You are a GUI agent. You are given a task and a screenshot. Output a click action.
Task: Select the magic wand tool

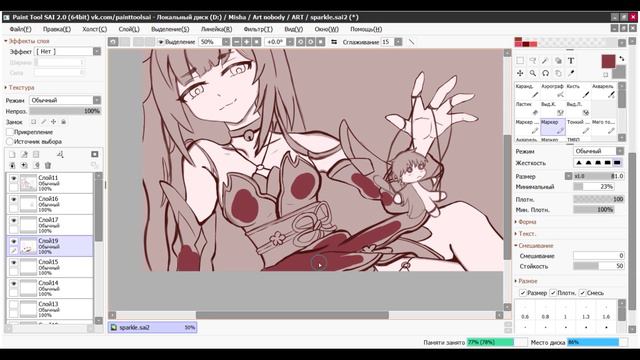click(545, 61)
